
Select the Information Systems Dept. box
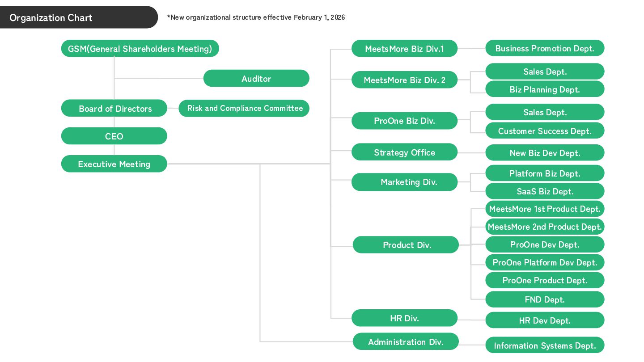(x=545, y=345)
